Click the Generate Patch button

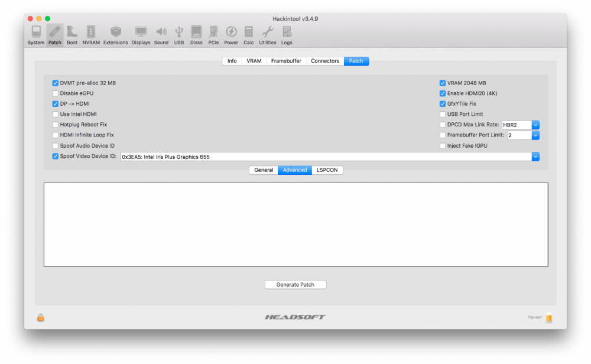[x=295, y=284]
